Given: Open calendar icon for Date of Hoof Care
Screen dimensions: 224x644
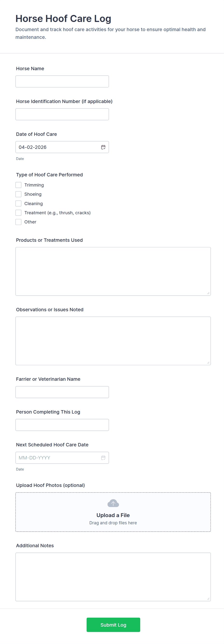Looking at the screenshot, I should [x=103, y=147].
